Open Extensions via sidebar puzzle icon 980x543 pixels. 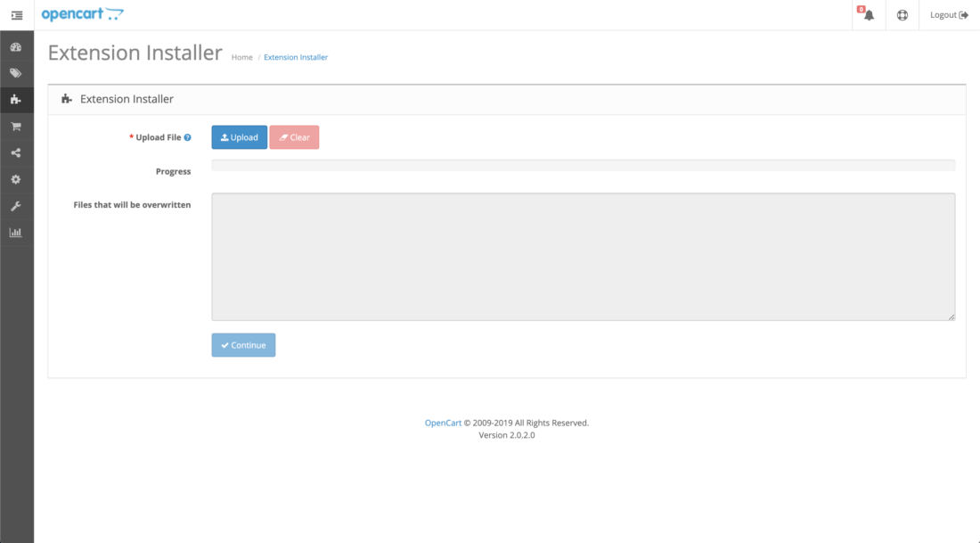click(x=16, y=100)
